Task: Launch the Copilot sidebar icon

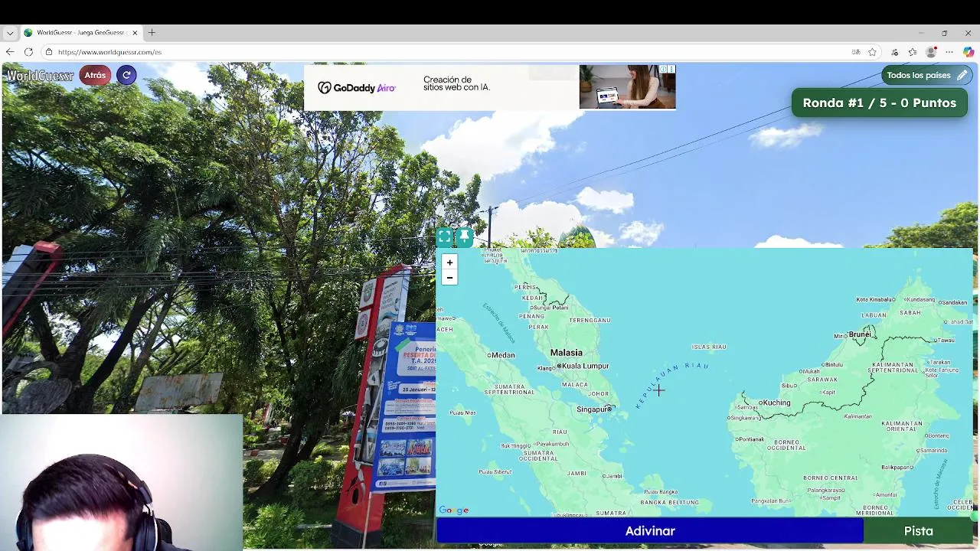Action: pos(969,52)
